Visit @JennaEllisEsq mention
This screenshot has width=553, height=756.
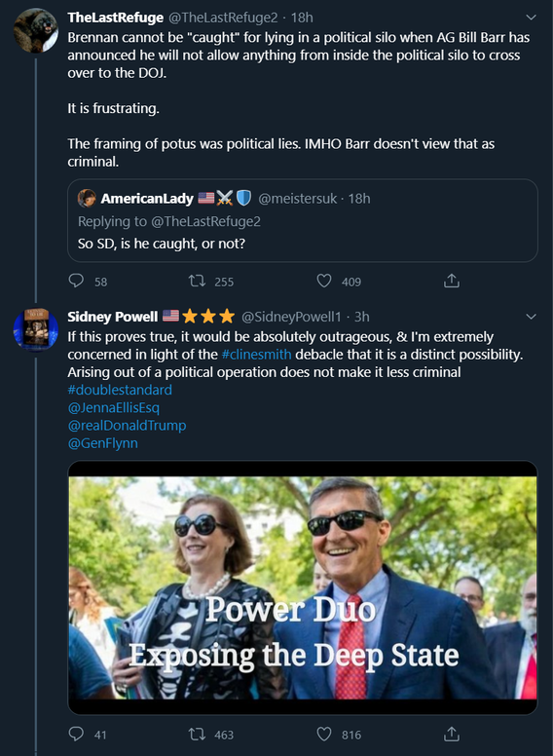pyautogui.click(x=114, y=408)
